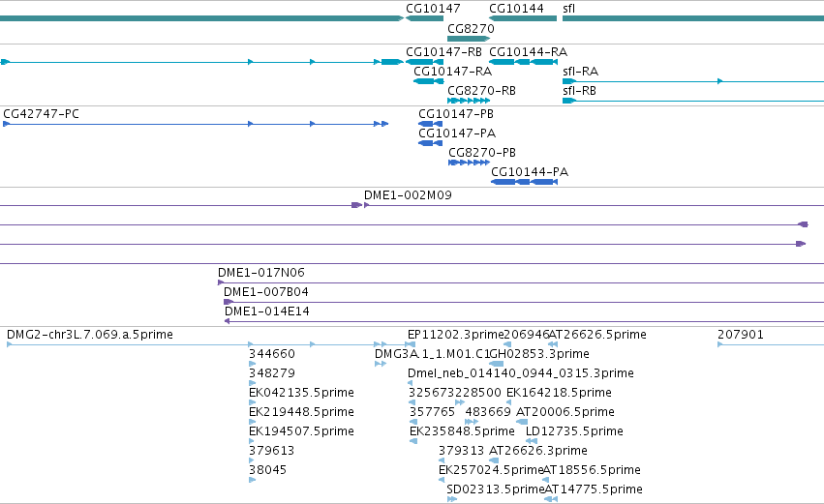The image size is (824, 504).
Task: Select the CG10147 gene feature
Action: pyautogui.click(x=425, y=18)
